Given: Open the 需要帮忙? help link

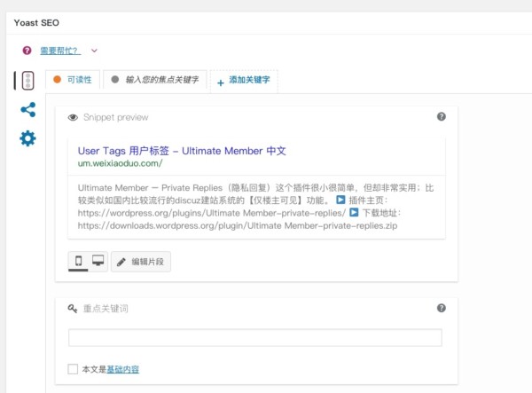Looking at the screenshot, I should [x=60, y=51].
